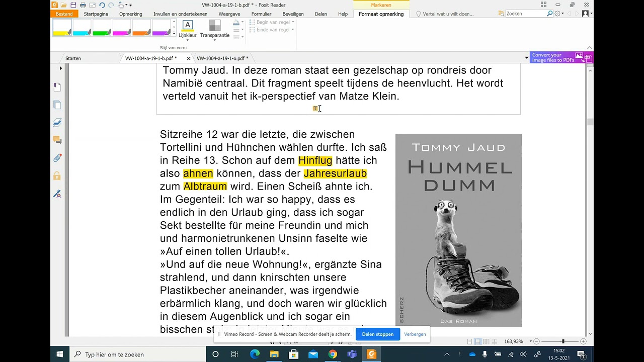The image size is (644, 362).
Task: Select the hand touch mode tool
Action: [121, 5]
